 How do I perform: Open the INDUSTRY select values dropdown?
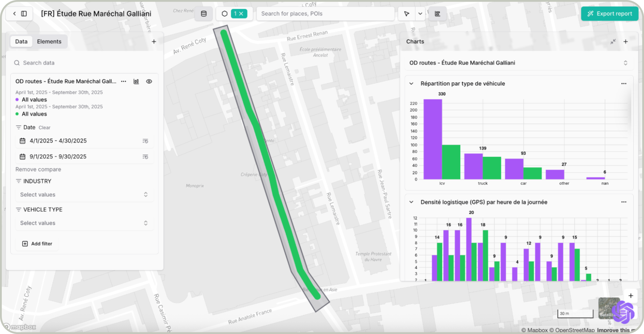(x=84, y=195)
